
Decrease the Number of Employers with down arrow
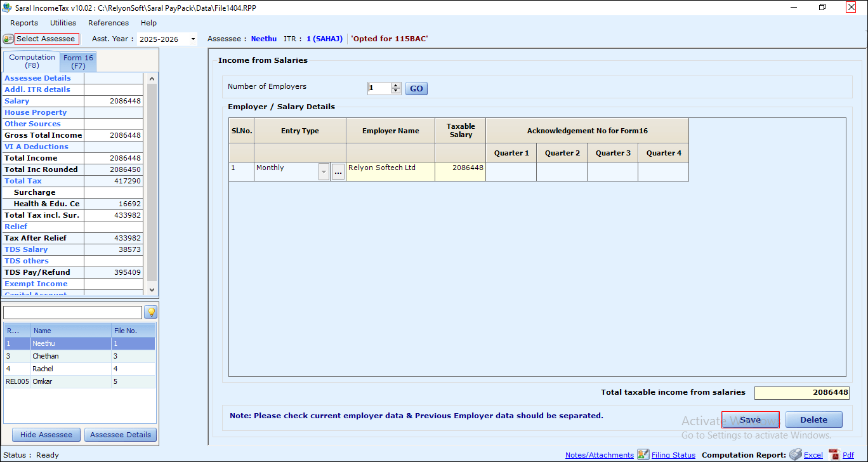[x=397, y=91]
